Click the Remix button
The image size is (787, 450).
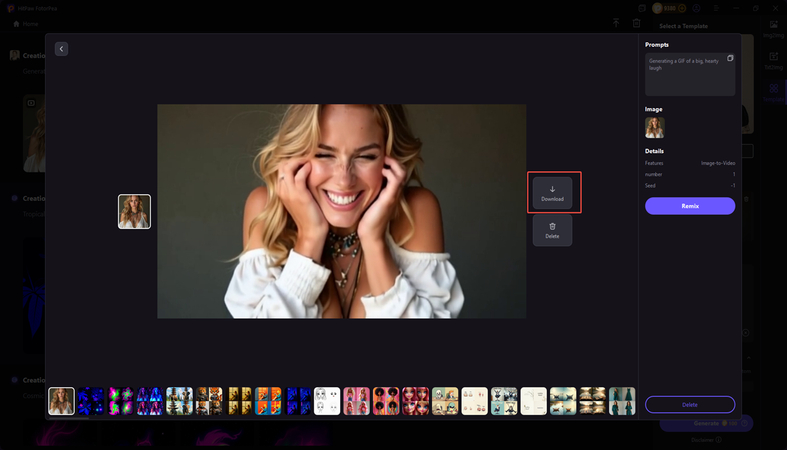coord(690,206)
